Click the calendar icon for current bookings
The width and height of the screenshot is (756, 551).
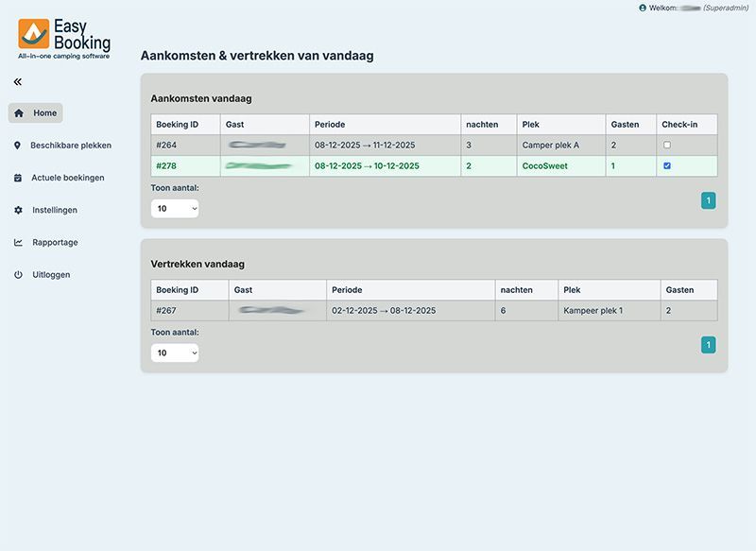tap(18, 178)
